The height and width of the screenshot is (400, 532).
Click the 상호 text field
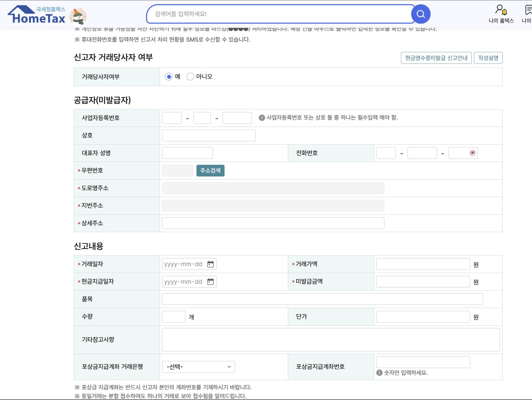click(x=209, y=136)
